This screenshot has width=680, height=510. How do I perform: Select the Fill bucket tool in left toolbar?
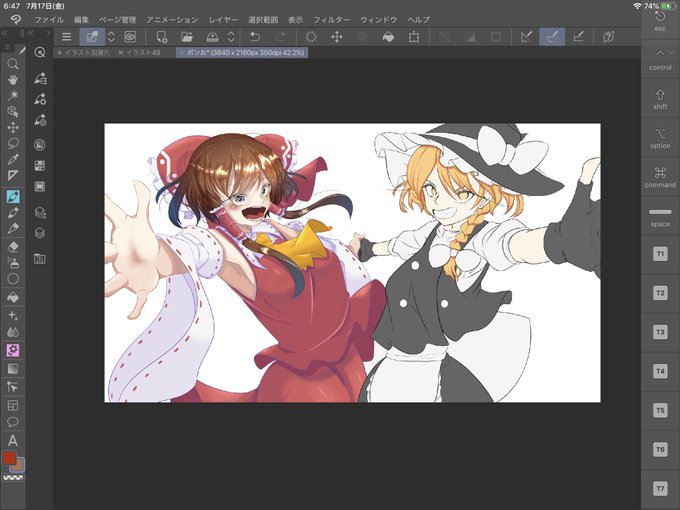click(x=13, y=298)
